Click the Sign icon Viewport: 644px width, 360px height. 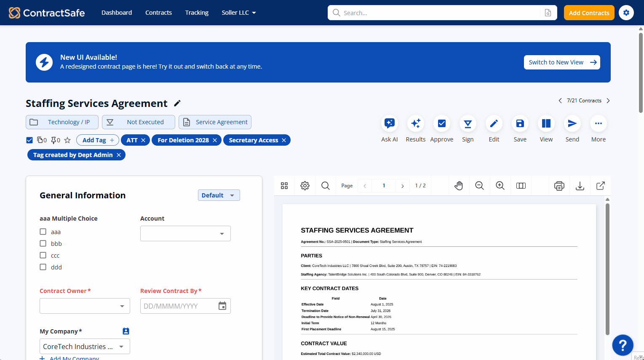pyautogui.click(x=468, y=123)
